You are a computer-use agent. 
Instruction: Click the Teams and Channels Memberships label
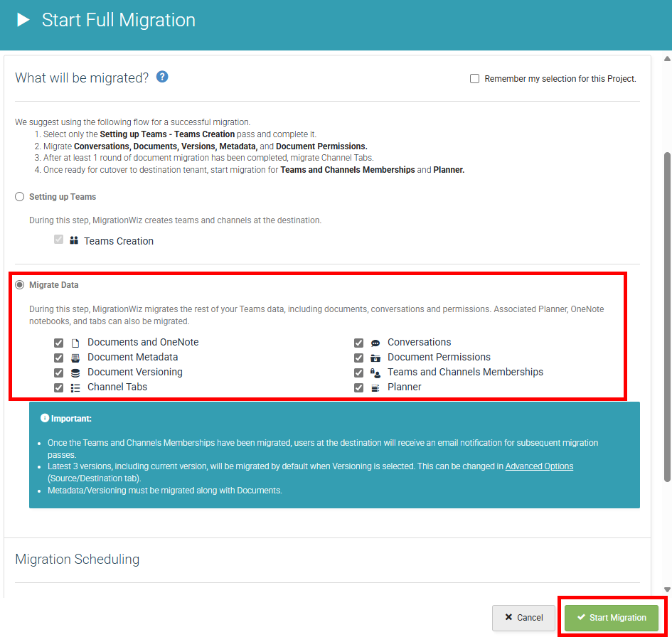coord(466,373)
